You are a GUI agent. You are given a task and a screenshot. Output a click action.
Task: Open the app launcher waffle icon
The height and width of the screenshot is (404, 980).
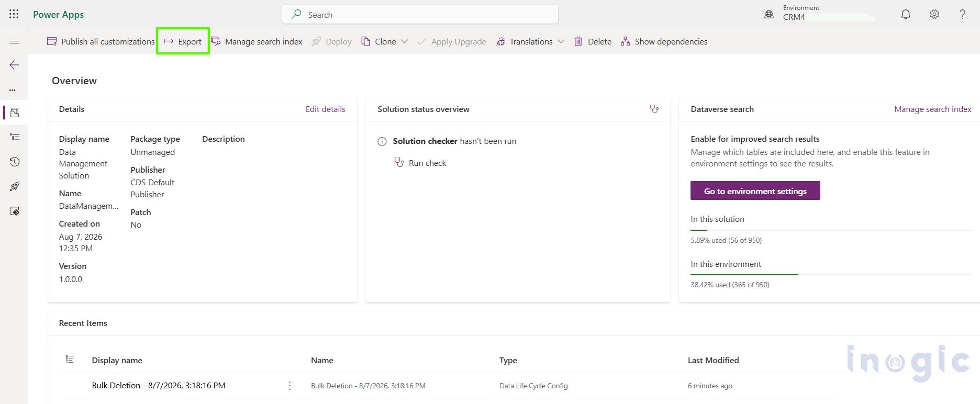14,15
